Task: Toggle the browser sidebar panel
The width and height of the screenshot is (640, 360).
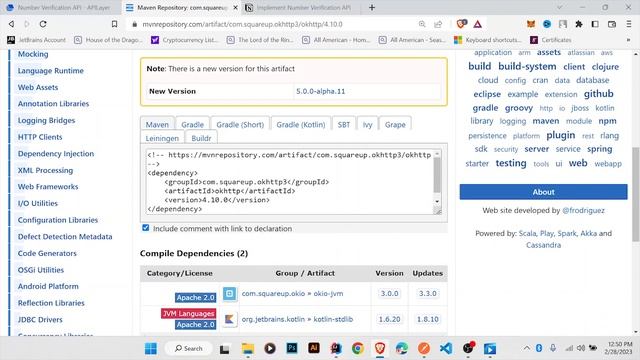Action: click(595, 24)
